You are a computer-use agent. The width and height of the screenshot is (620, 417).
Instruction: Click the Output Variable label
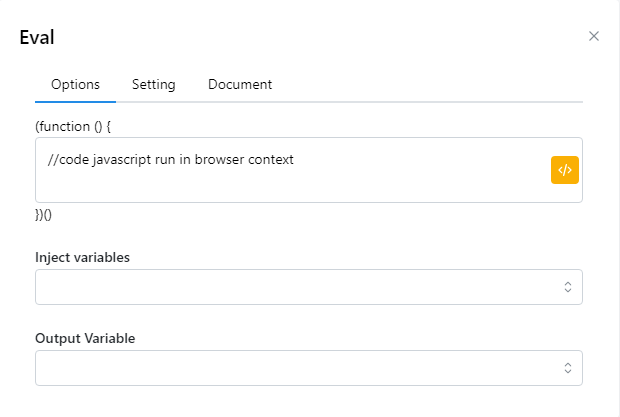[85, 338]
